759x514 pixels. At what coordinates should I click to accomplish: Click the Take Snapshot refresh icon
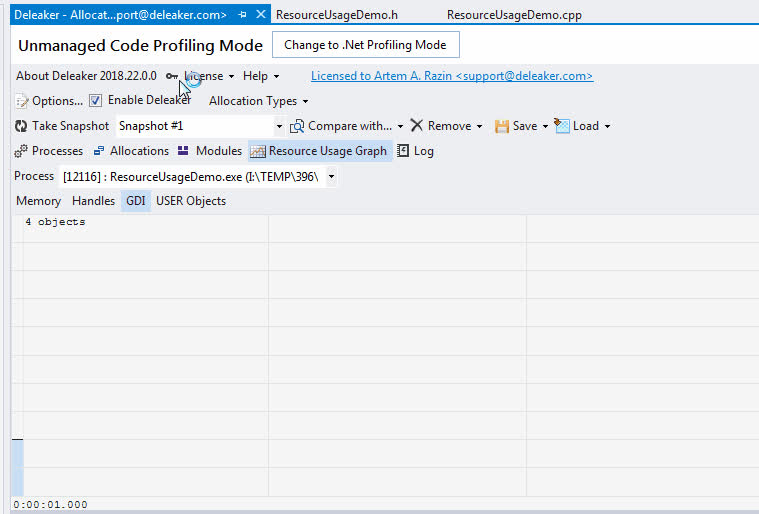pyautogui.click(x=21, y=126)
